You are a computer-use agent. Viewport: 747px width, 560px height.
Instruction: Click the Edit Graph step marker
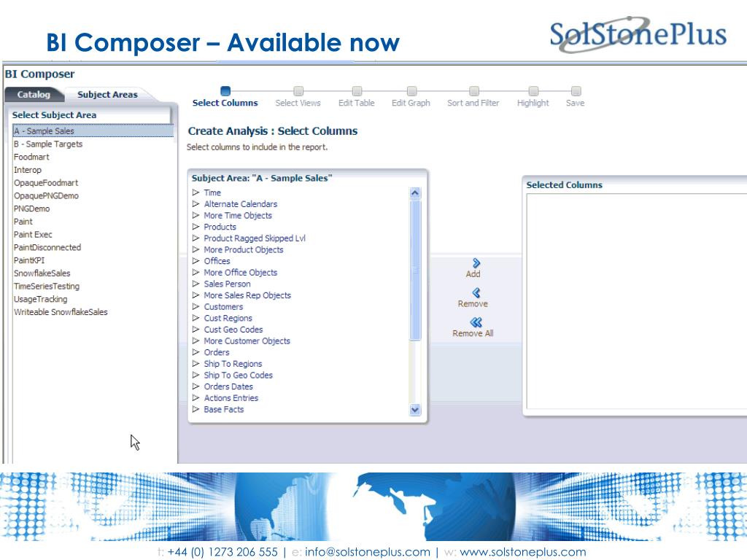click(x=411, y=90)
